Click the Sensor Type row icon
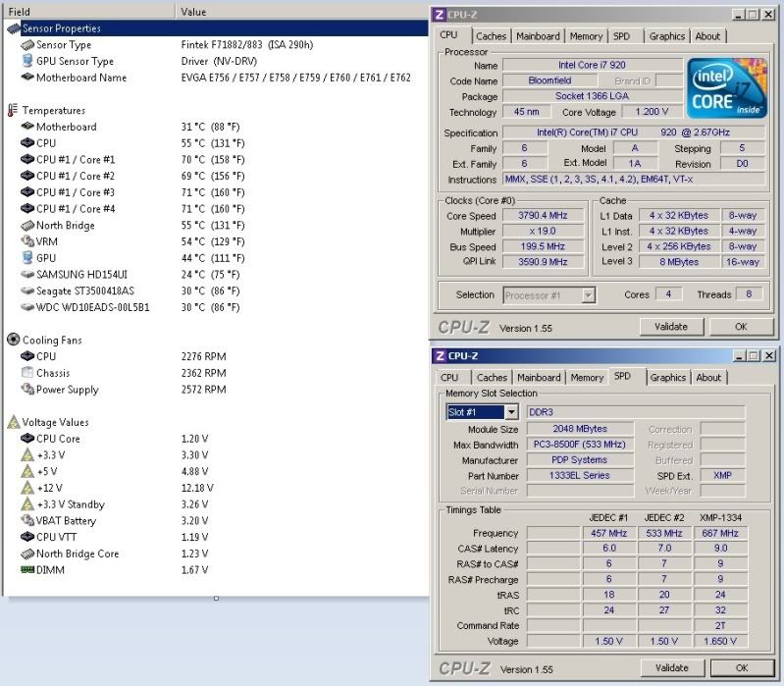The width and height of the screenshot is (784, 686). [27, 45]
